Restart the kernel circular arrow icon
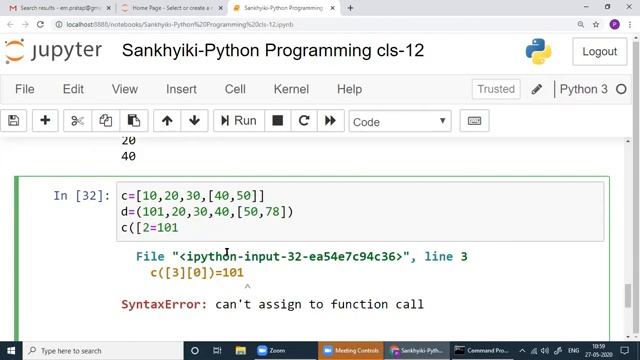The height and width of the screenshot is (360, 640). 304,121
